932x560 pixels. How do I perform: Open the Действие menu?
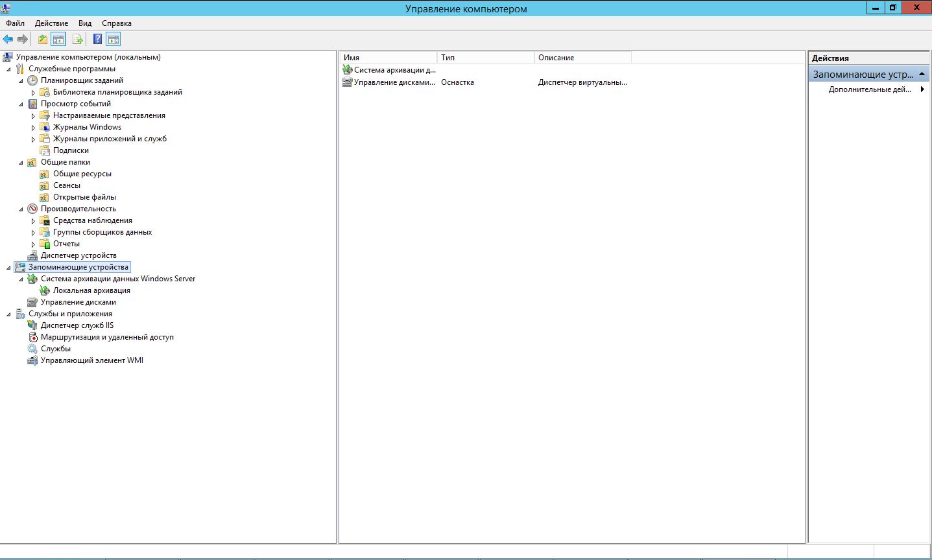pyautogui.click(x=52, y=23)
